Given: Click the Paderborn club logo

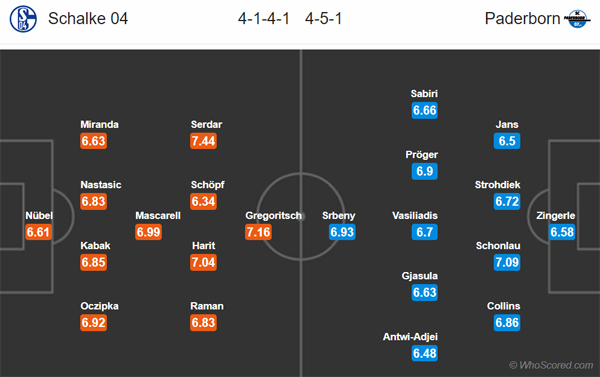Looking at the screenshot, I should pyautogui.click(x=577, y=19).
